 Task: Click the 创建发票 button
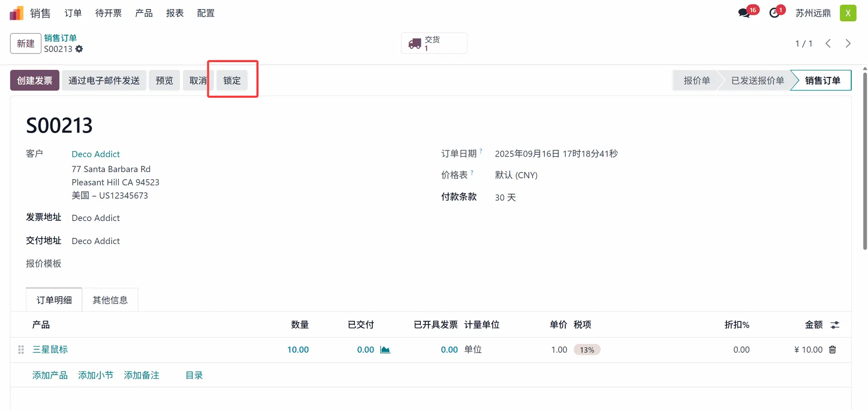tap(35, 81)
